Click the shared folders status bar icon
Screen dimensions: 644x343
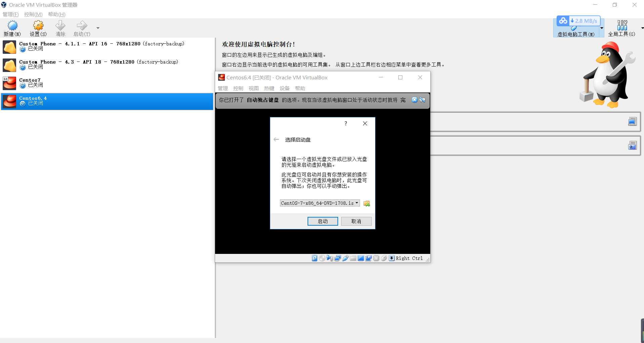[353, 258]
